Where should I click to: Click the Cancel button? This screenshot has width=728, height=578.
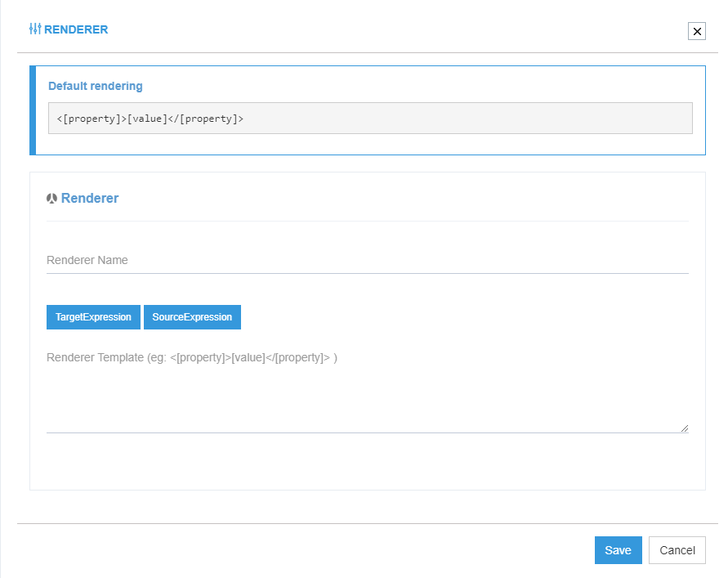click(x=677, y=550)
